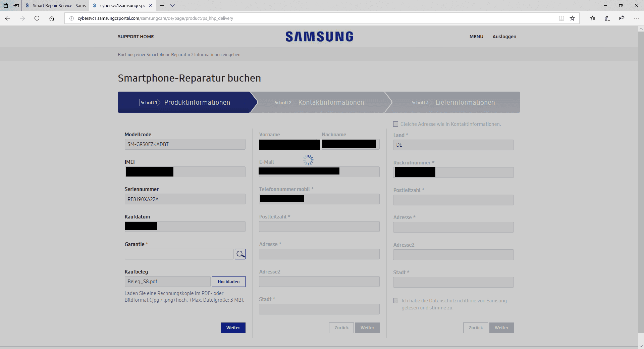Click the share page icon
Screen dimensions: 644x349
622,18
